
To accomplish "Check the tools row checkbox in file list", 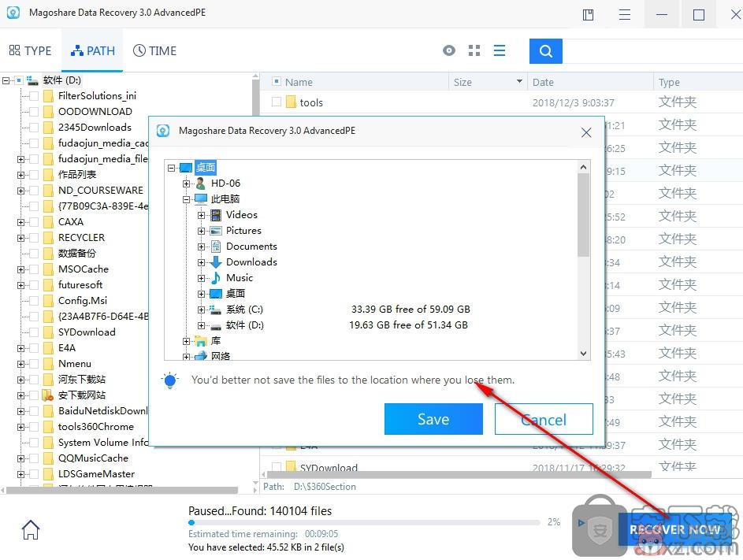I will [x=277, y=102].
